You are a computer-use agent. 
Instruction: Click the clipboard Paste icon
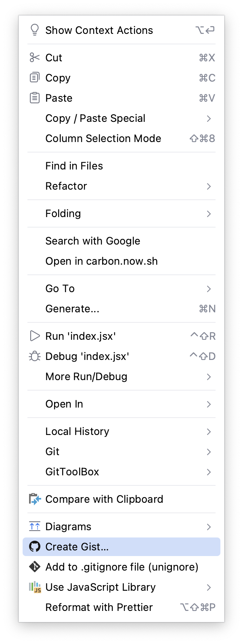coord(35,98)
